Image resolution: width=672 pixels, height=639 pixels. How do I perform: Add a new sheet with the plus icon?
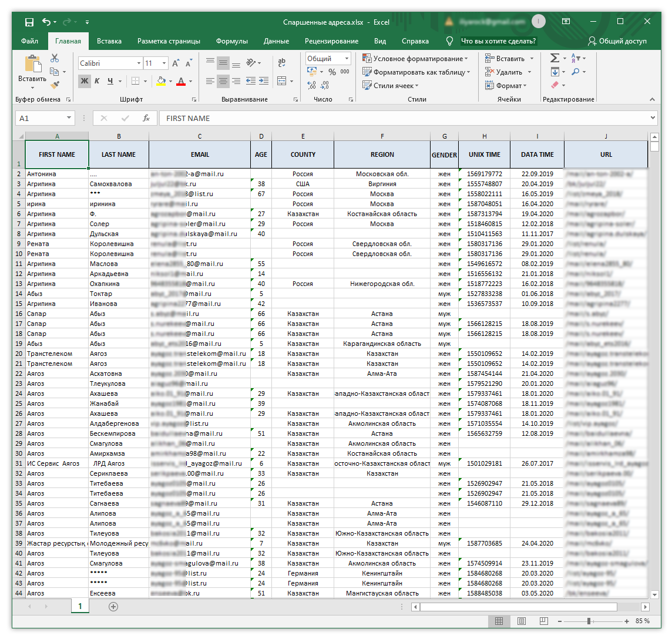(x=113, y=606)
